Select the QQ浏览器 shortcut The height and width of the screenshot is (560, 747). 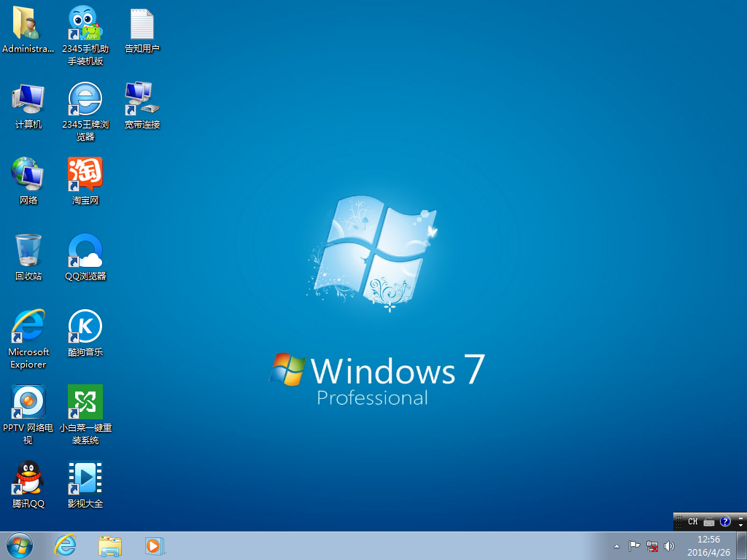click(x=85, y=257)
